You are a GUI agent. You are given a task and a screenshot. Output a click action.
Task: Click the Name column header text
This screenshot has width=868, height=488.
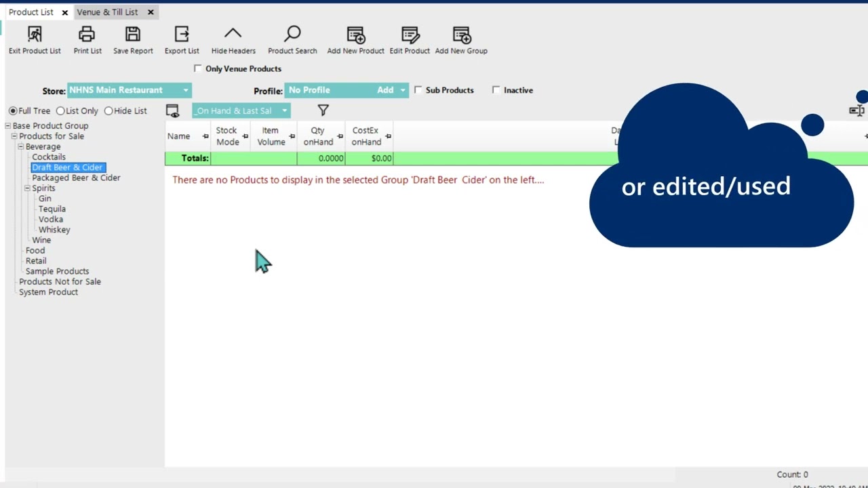coord(179,136)
